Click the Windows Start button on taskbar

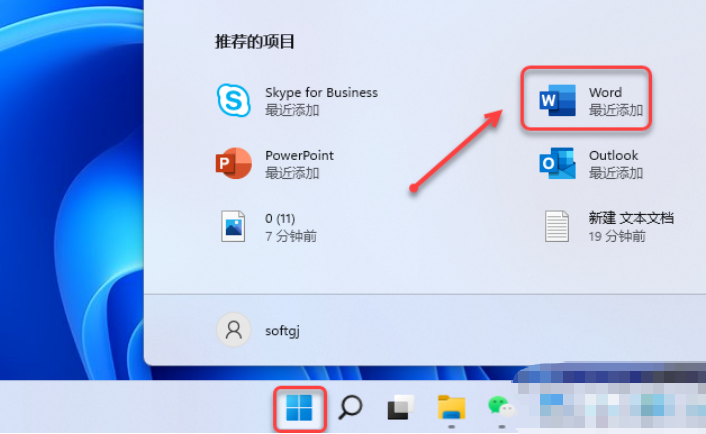299,408
